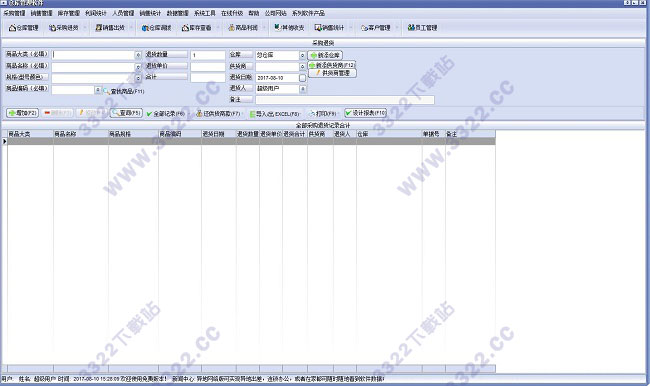The image size is (650, 386).
Task: Click the 查找商品 (F11) magnifier icon
Action: tap(107, 91)
